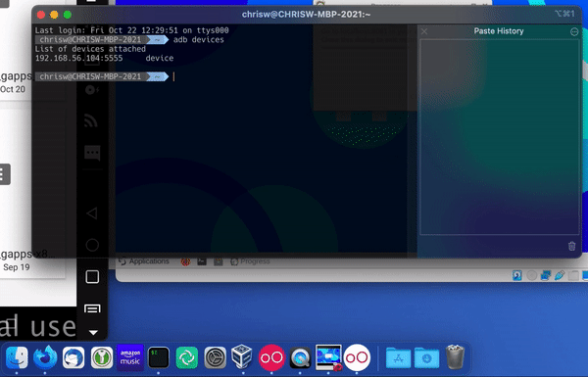This screenshot has width=588, height=377.
Task: Click the terminal command prompt line
Action: click(225, 76)
